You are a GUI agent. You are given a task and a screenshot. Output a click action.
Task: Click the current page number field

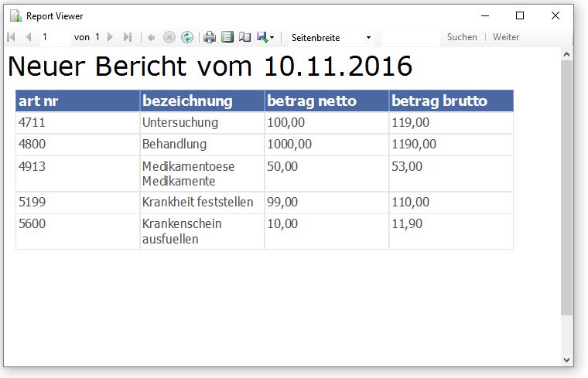[54, 37]
